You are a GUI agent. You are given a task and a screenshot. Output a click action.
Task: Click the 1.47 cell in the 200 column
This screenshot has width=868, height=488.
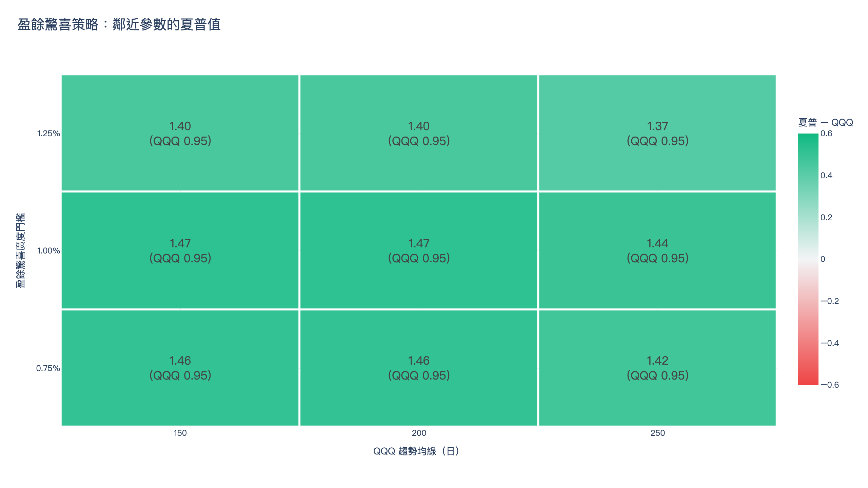419,250
